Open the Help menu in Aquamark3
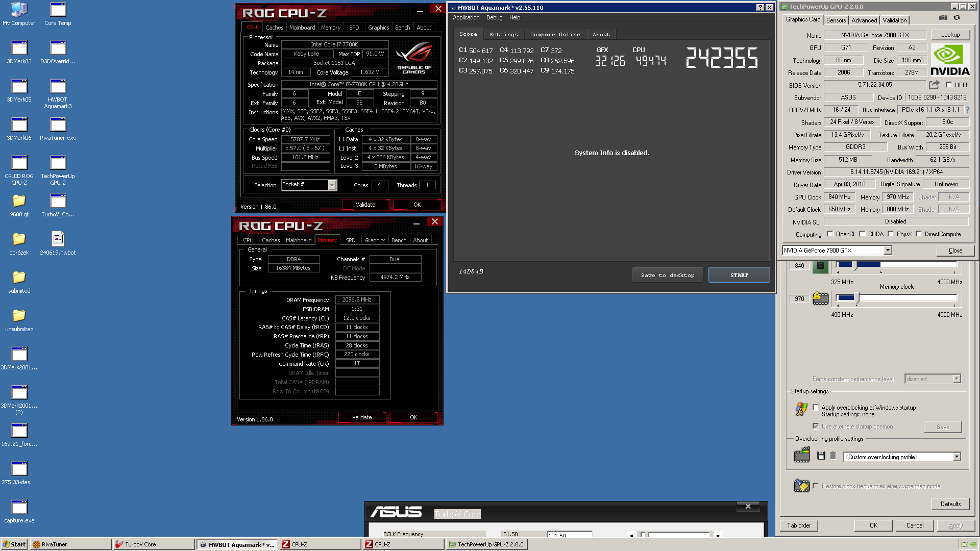The image size is (980, 551). point(514,17)
